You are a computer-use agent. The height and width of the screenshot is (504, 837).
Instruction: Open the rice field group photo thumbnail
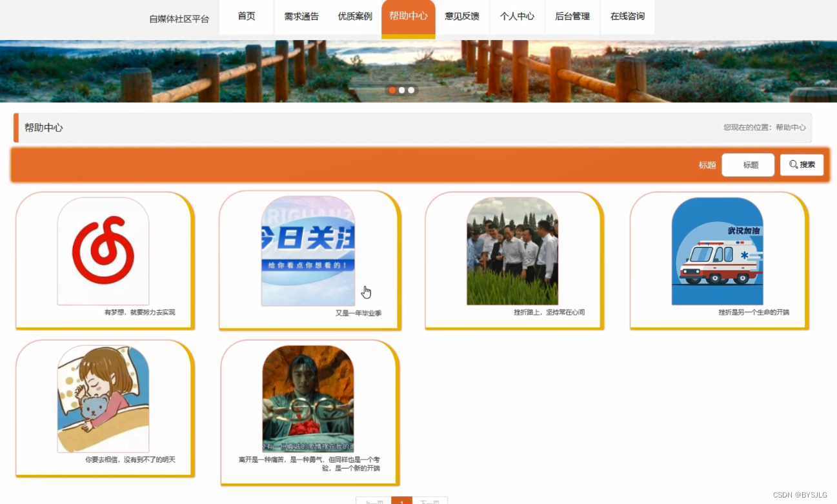[512, 251]
